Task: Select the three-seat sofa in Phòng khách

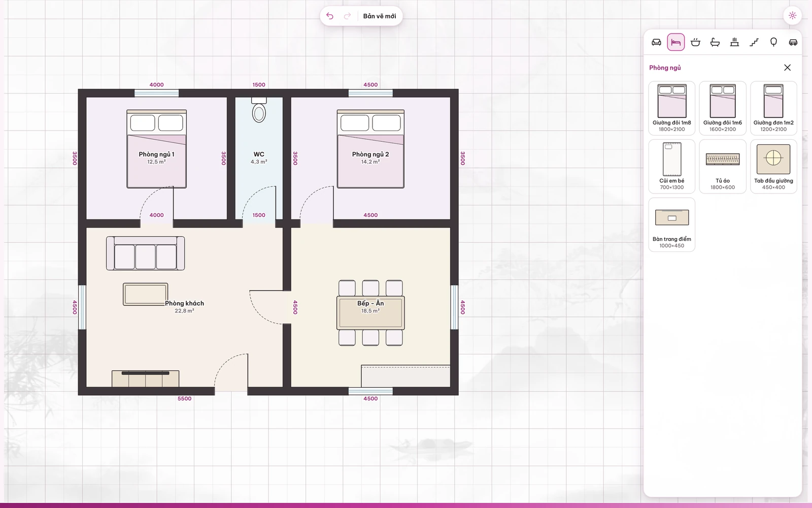Action: coord(146,253)
